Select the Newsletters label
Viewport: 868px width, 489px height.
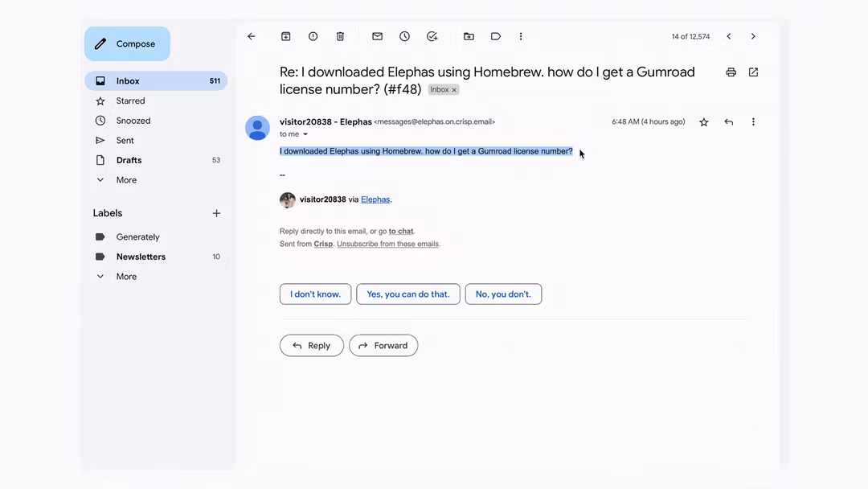[141, 257]
